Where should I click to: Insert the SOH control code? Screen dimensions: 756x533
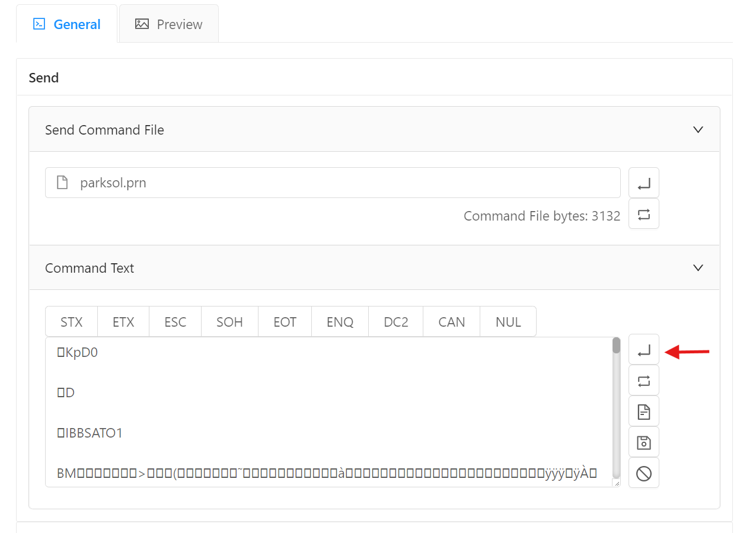pos(229,322)
